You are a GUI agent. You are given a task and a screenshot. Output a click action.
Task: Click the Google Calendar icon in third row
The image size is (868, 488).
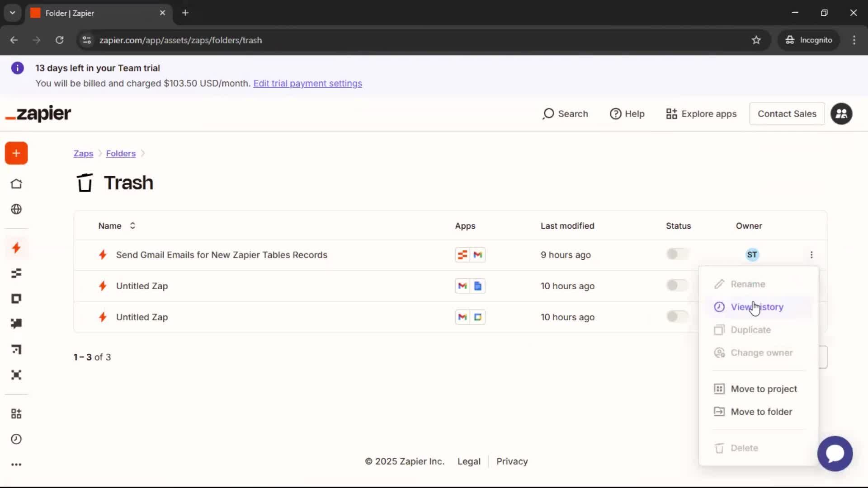pyautogui.click(x=478, y=317)
